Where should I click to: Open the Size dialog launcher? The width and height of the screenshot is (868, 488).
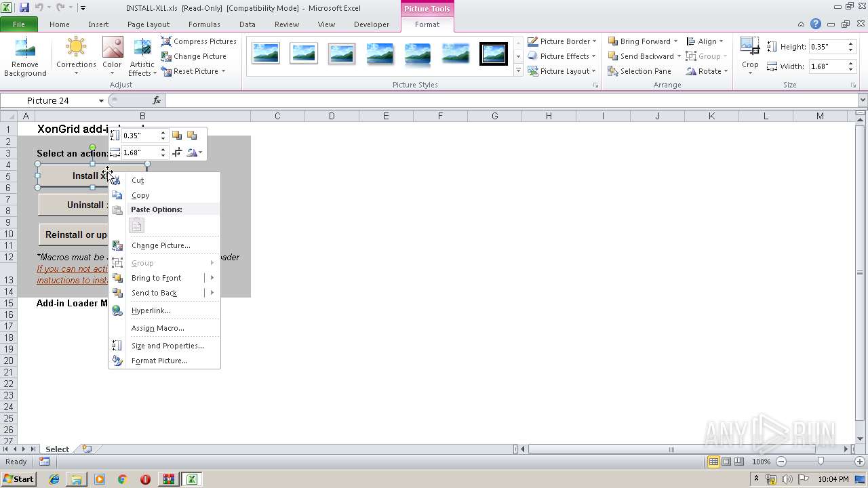854,85
